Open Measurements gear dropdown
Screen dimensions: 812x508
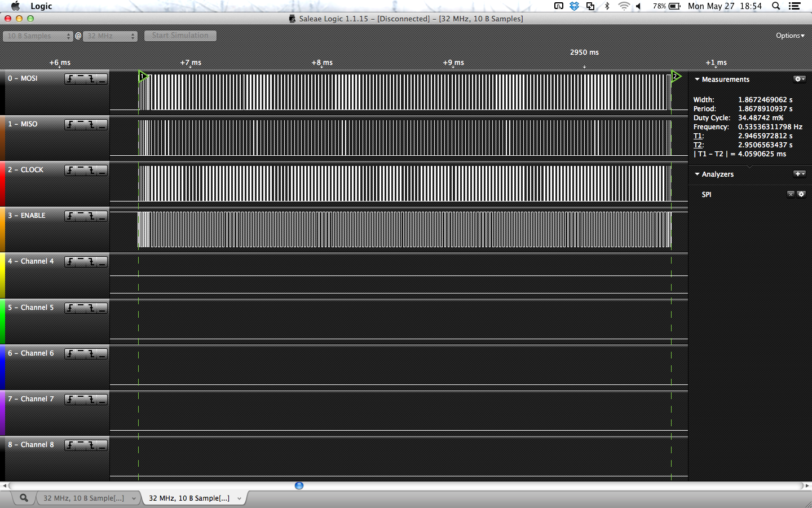pyautogui.click(x=800, y=79)
